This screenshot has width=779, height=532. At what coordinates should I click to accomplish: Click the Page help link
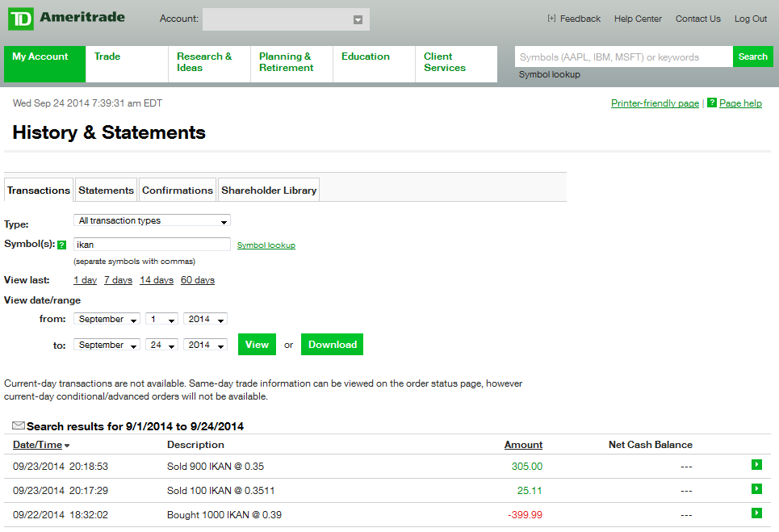click(x=740, y=103)
